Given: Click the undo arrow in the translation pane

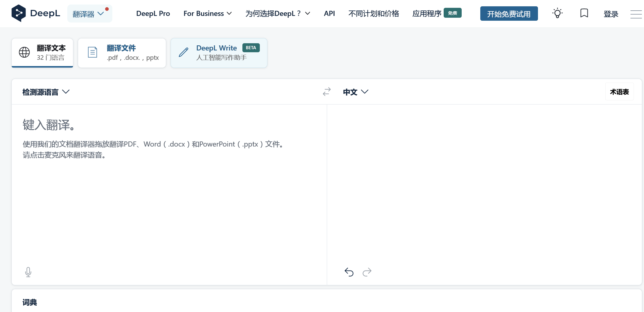Looking at the screenshot, I should (349, 272).
